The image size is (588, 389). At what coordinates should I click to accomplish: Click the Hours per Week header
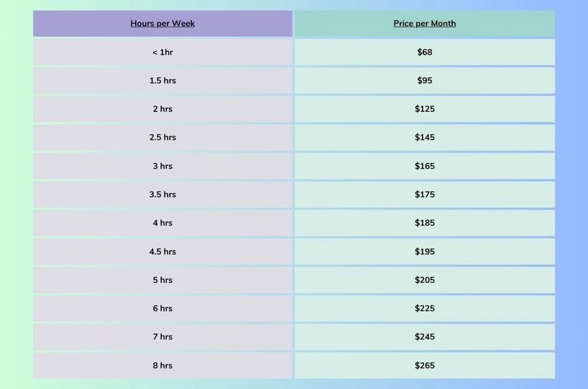click(x=163, y=23)
